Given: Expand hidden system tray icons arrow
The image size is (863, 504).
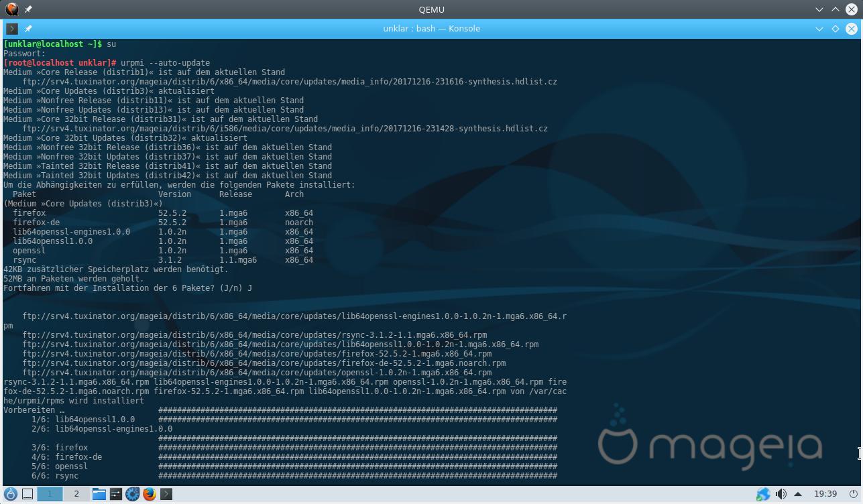Looking at the screenshot, I should point(798,494).
